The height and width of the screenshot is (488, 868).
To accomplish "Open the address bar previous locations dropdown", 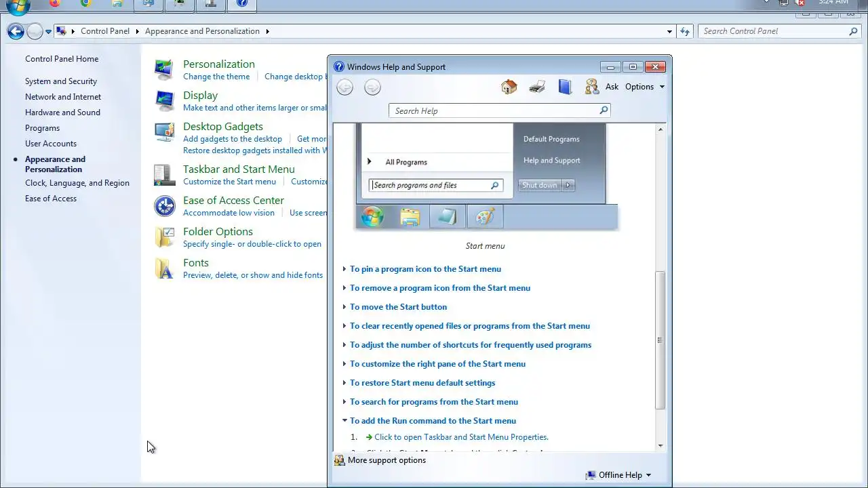I will (x=669, y=31).
